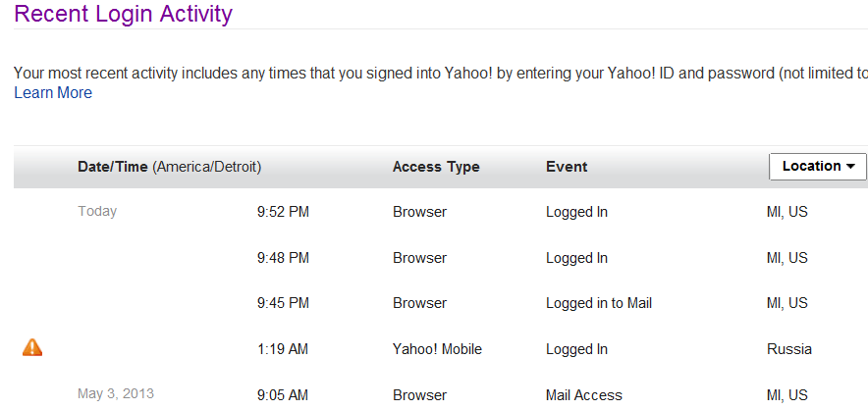The image size is (868, 410).
Task: Click the Mail Access event entry
Action: 584,395
